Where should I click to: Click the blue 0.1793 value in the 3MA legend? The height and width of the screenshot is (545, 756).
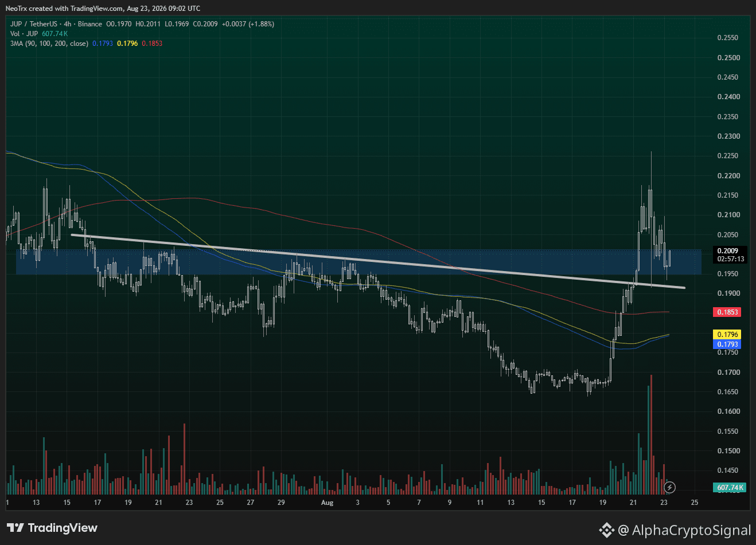[103, 44]
